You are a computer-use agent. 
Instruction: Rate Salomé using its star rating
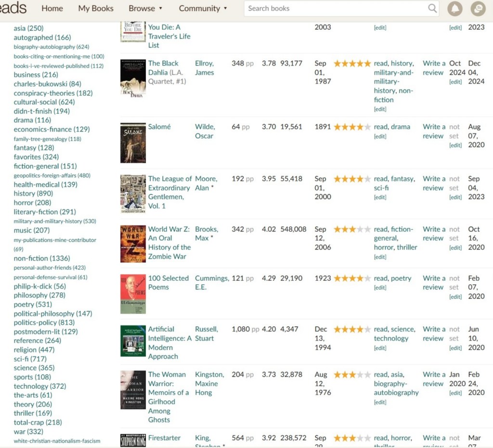tap(352, 127)
